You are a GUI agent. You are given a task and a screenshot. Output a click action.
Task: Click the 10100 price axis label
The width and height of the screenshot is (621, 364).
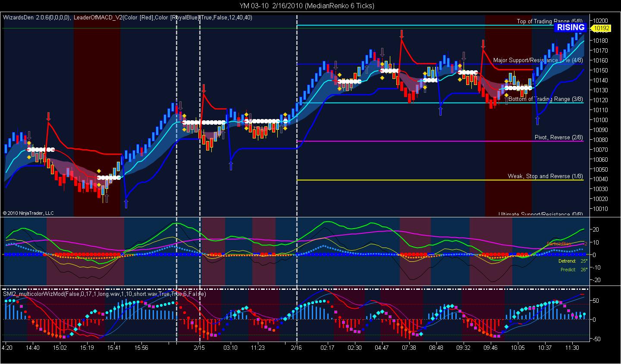click(600, 120)
